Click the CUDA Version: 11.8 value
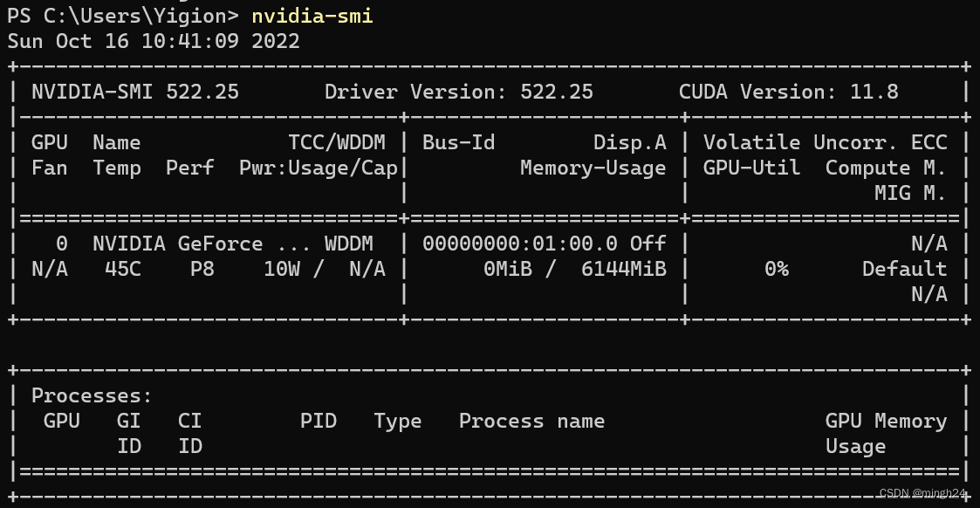The height and width of the screenshot is (508, 980). point(789,92)
